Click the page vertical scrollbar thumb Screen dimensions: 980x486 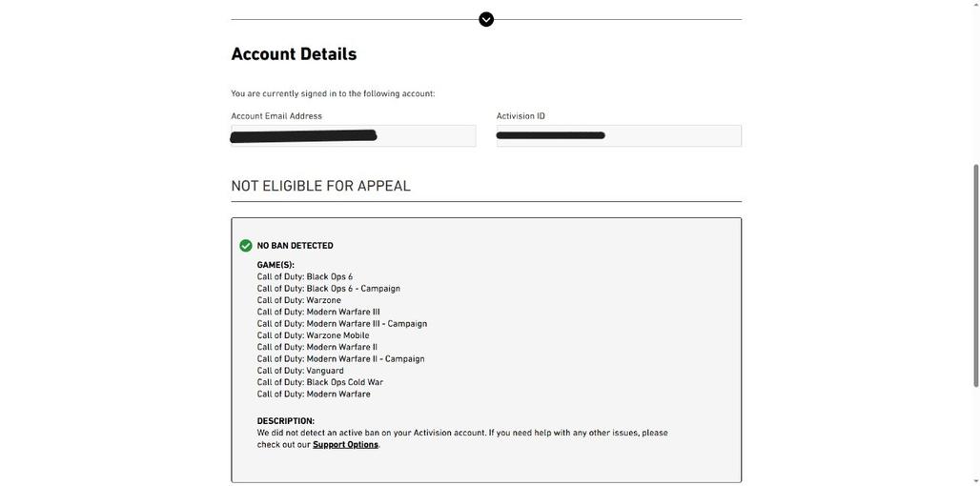975,276
